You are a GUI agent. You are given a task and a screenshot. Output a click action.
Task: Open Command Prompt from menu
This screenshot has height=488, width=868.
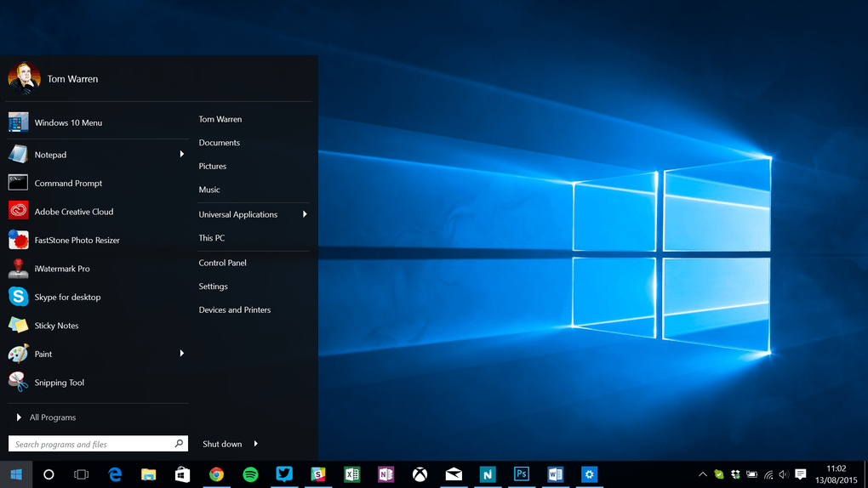[97, 183]
